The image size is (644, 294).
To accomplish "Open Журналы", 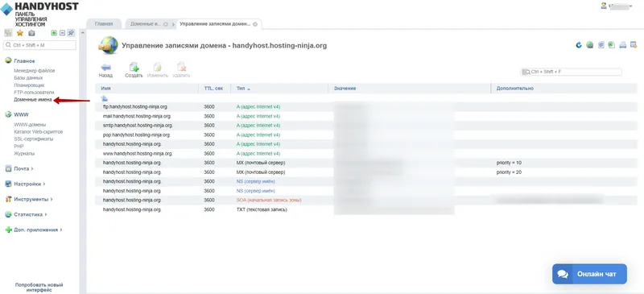I will coord(24,153).
